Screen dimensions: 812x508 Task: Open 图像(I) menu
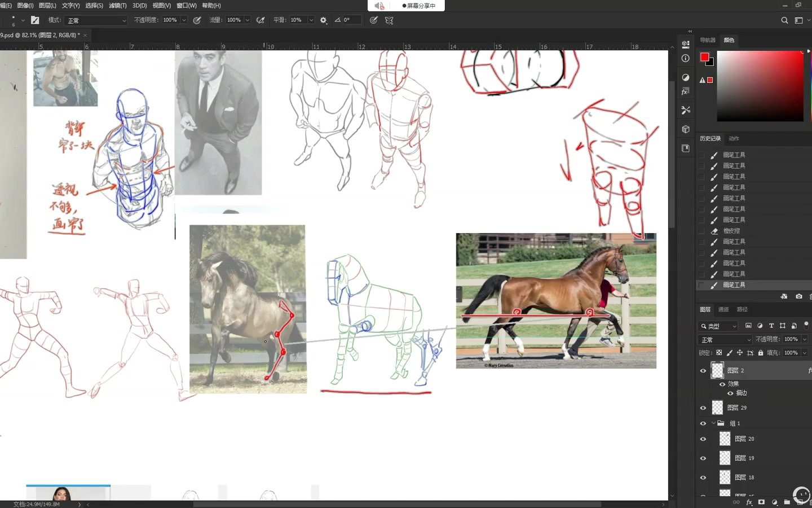(25, 6)
